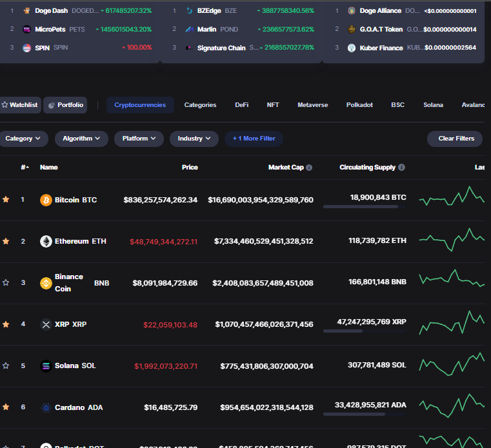Open the Category filter dropdown

pos(23,139)
